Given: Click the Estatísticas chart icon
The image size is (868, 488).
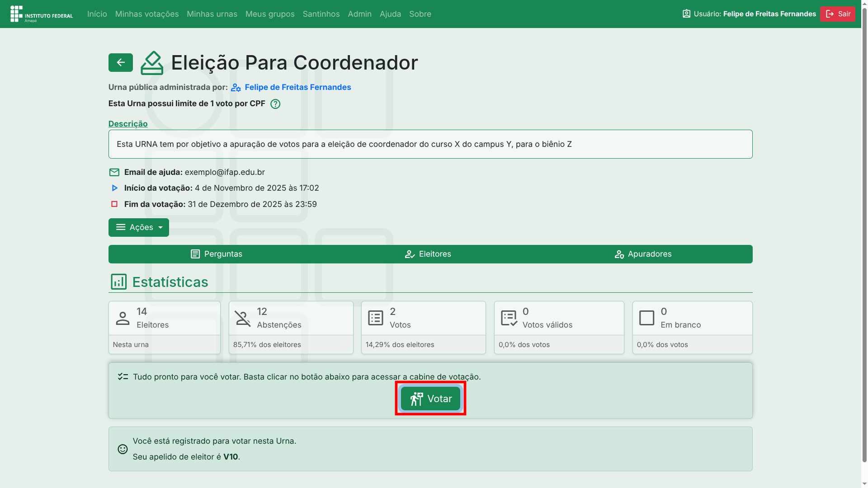Looking at the screenshot, I should 118,282.
